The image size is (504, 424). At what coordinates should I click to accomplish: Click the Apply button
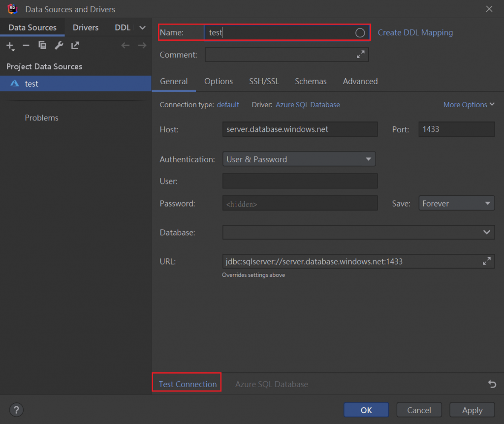point(472,410)
